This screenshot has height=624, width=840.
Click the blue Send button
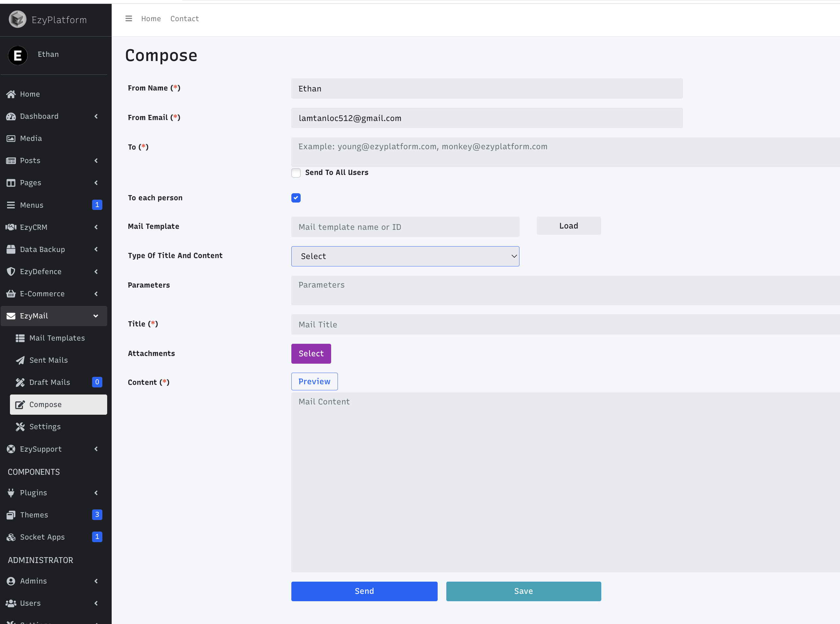tap(364, 591)
